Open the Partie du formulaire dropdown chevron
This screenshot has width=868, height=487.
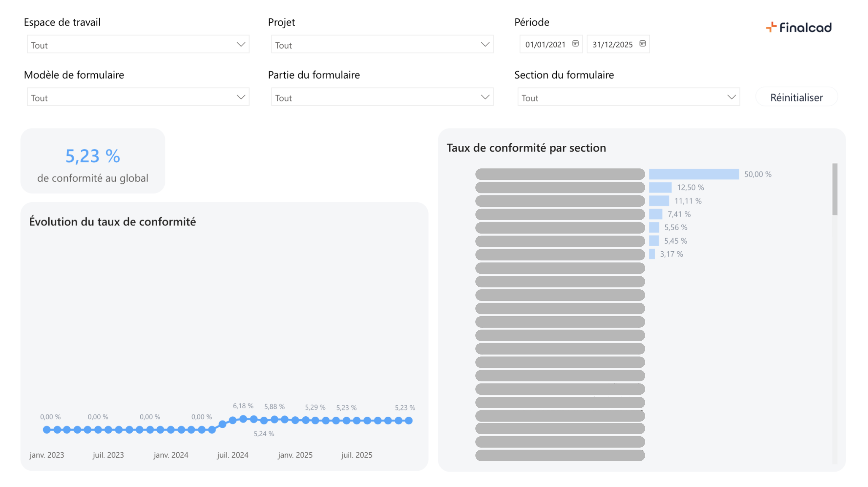(485, 97)
